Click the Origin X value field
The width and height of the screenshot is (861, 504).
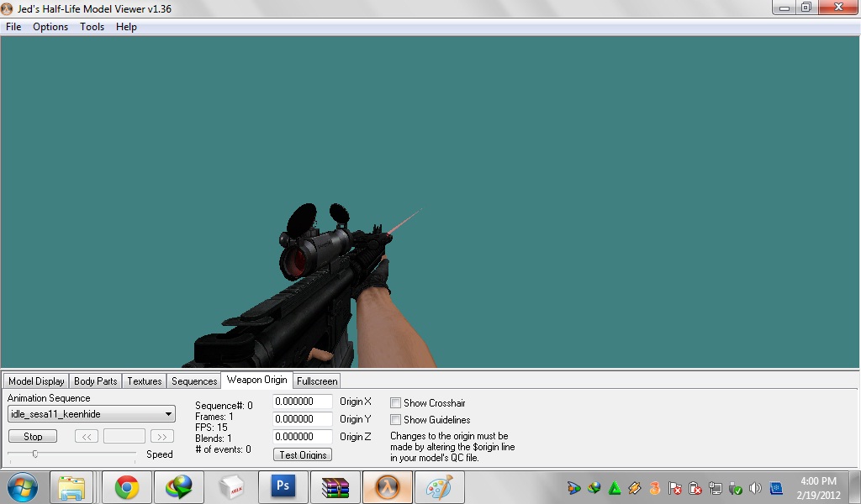pyautogui.click(x=303, y=402)
